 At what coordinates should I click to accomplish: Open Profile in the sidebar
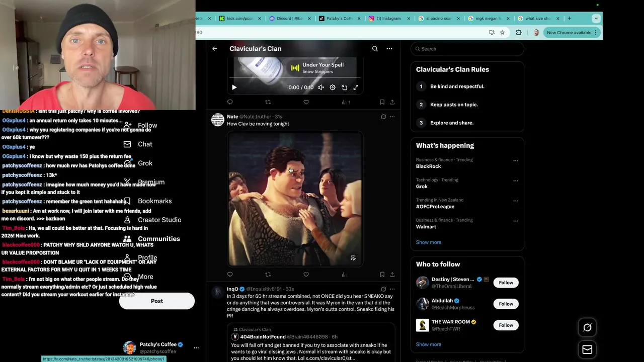pyautogui.click(x=140, y=258)
